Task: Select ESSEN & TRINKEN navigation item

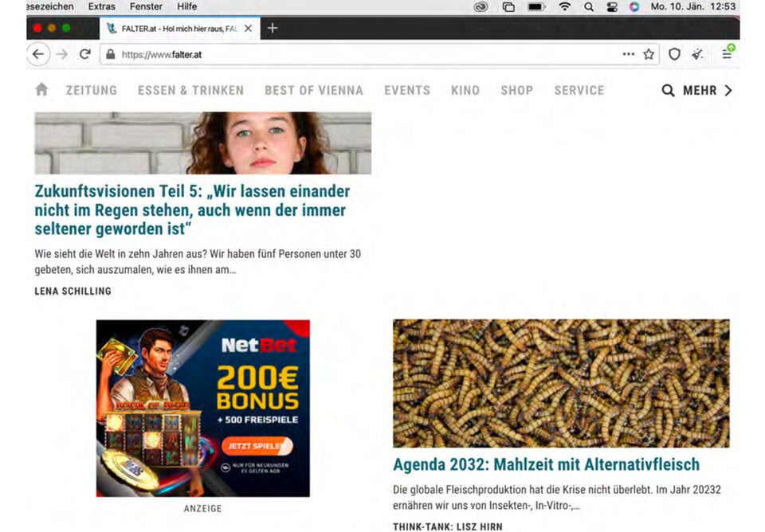Action: [190, 91]
